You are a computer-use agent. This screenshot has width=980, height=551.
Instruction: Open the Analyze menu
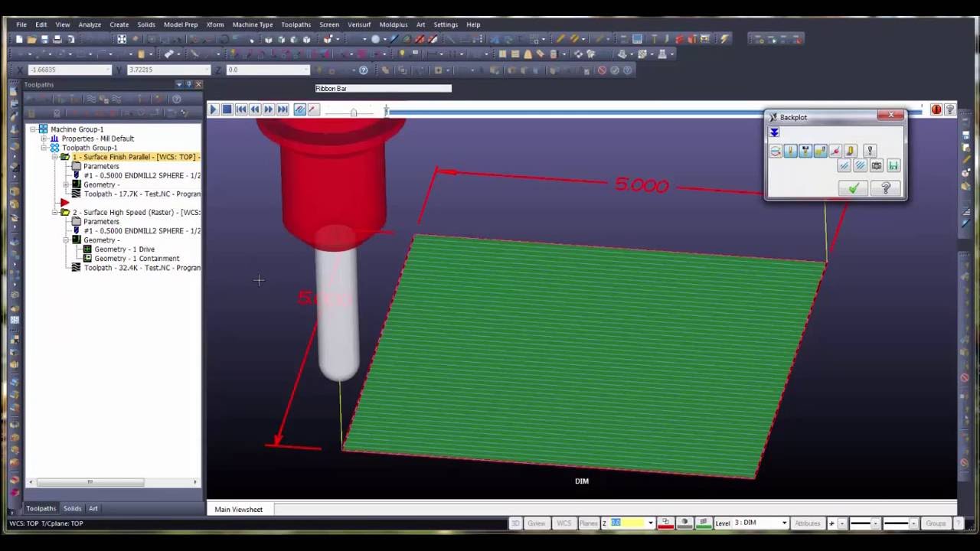tap(90, 24)
